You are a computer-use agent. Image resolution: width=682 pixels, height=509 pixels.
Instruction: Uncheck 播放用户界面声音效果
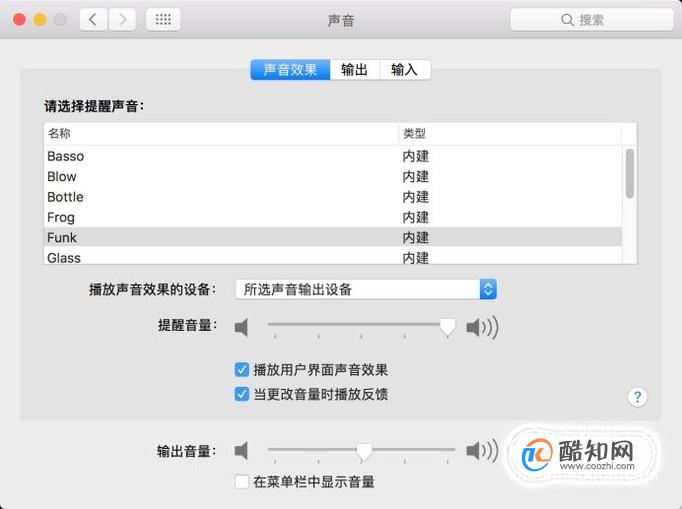click(x=242, y=370)
